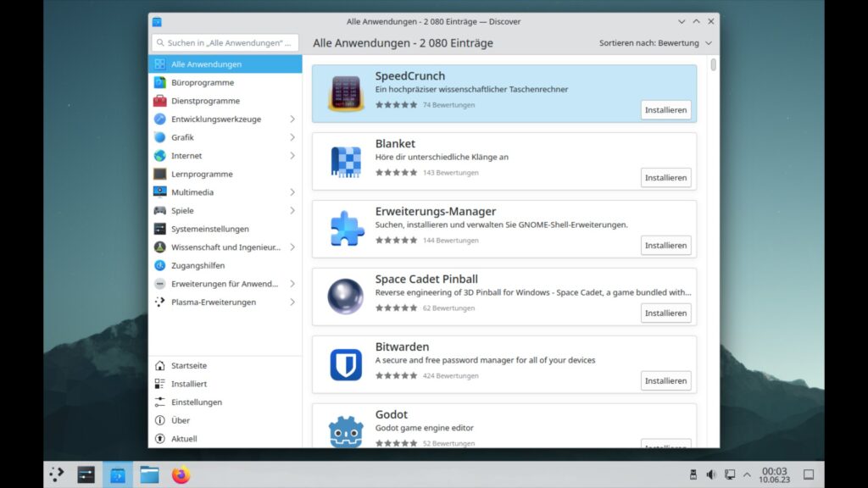Image resolution: width=868 pixels, height=488 pixels.
Task: Expand the Grafik subcategories arrow
Action: [292, 137]
